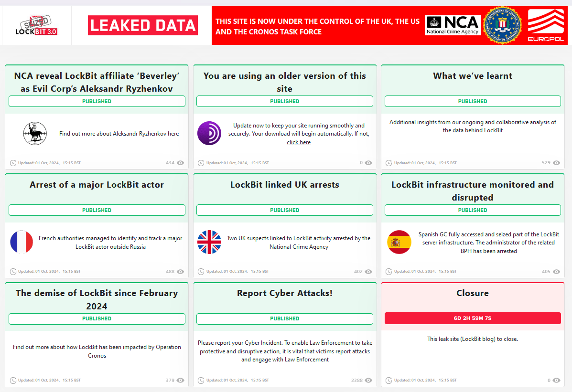Viewport: 572px width, 392px height.
Task: Click the seized LockBit 3.0 logo
Action: [x=37, y=26]
